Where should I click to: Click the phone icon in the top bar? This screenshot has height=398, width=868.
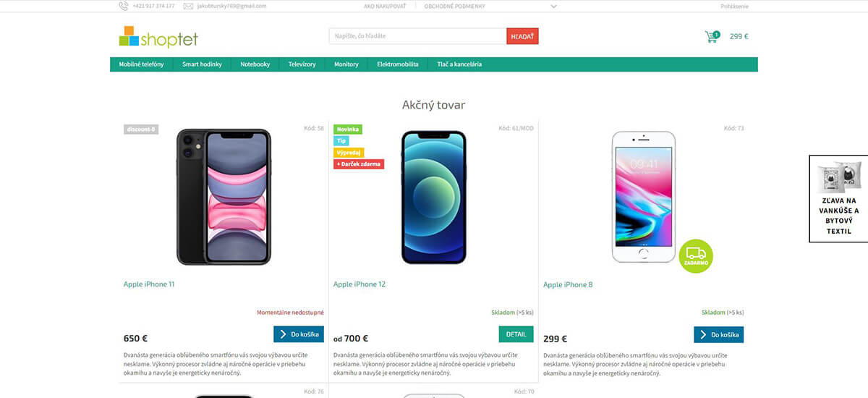(x=124, y=6)
